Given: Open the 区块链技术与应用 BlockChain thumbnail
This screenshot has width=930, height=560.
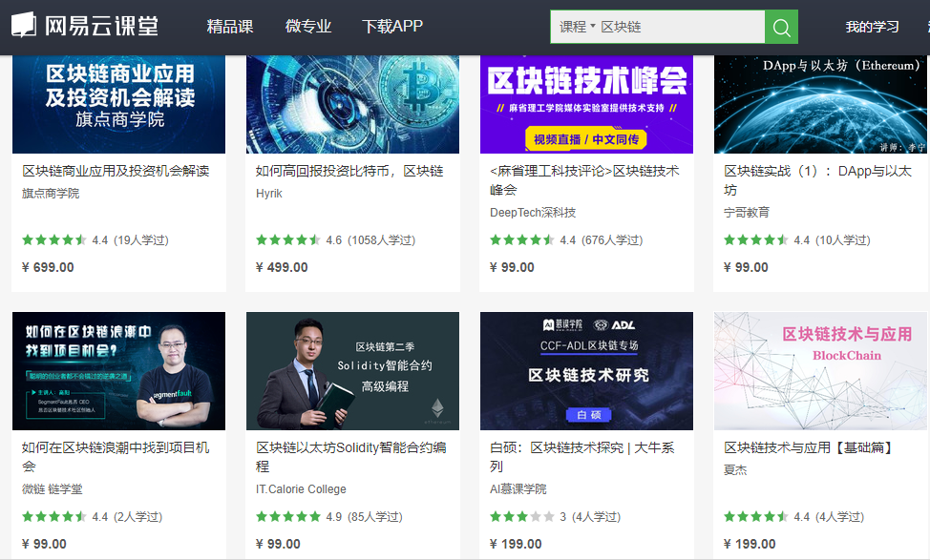Looking at the screenshot, I should [820, 371].
